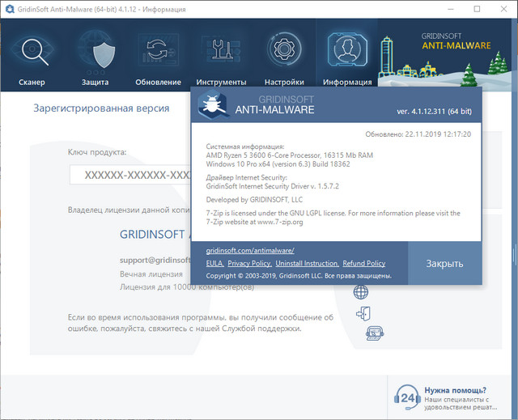Open the EULA link
This screenshot has height=420, width=518.
click(214, 264)
